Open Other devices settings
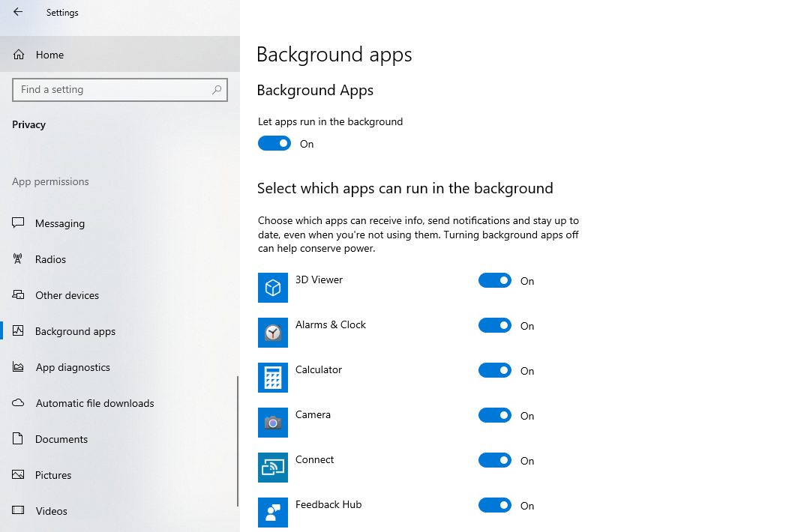 [x=119, y=295]
